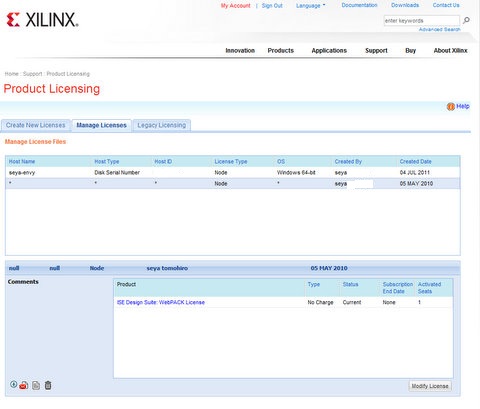Viewport: 480px width, 409px height.
Task: Click the Modify License button
Action: 430,386
